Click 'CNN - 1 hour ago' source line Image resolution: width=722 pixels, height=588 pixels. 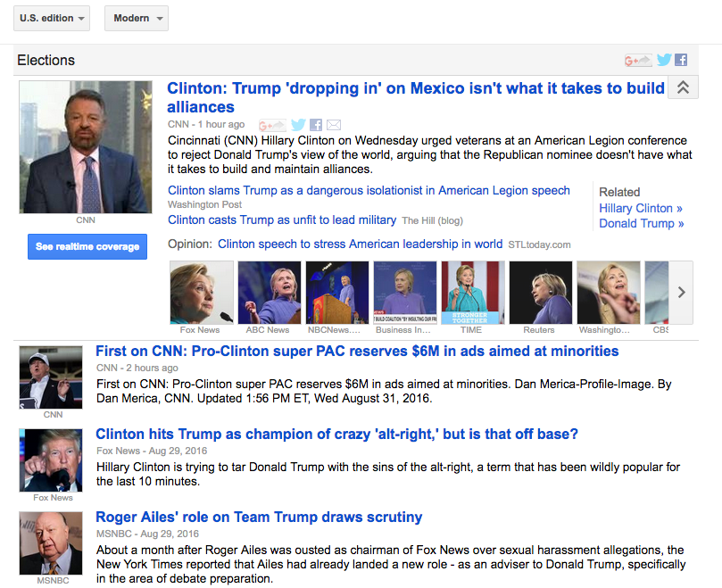(x=206, y=124)
